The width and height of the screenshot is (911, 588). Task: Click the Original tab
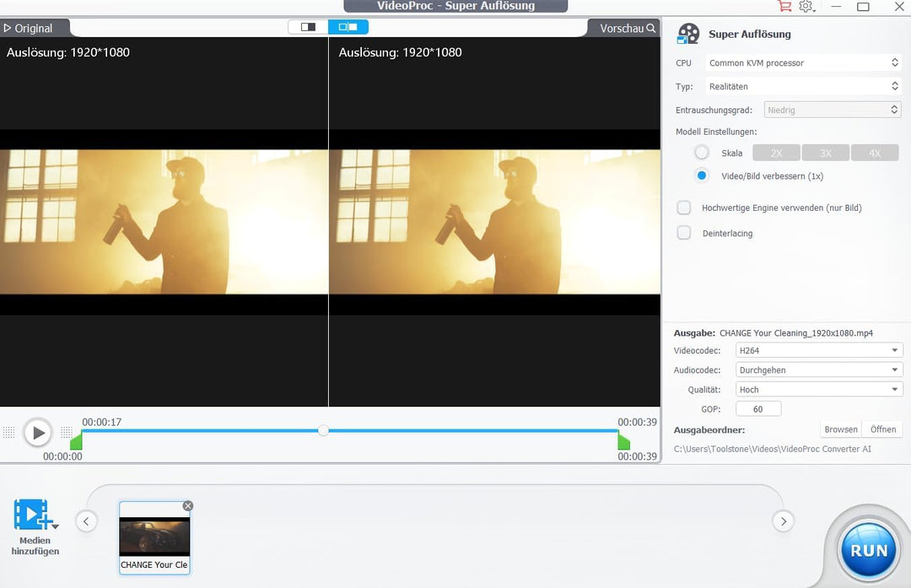29,28
